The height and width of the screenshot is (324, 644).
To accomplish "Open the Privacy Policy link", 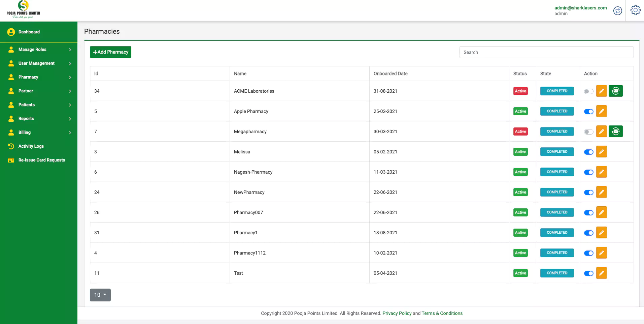I will pyautogui.click(x=397, y=313).
